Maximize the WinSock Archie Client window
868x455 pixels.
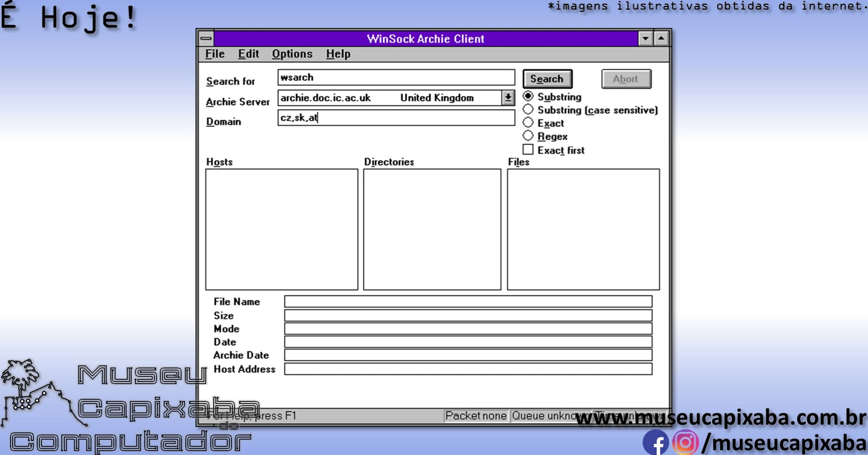[661, 39]
